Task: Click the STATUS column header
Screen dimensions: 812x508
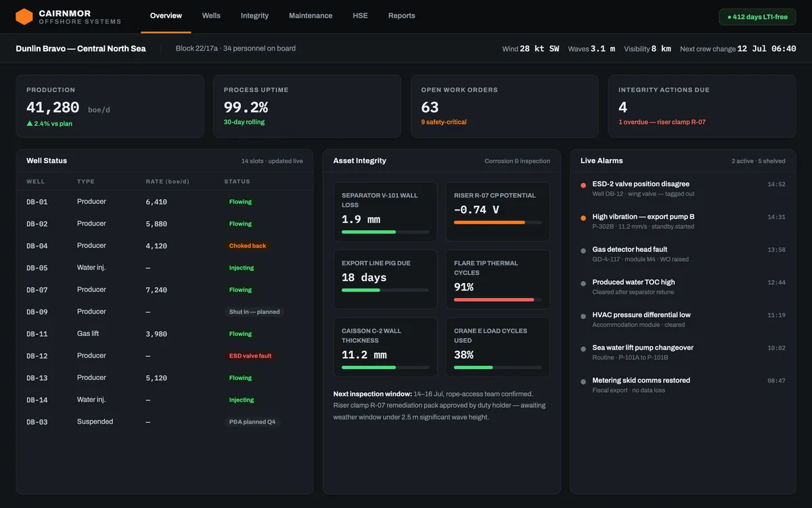Action: click(237, 182)
